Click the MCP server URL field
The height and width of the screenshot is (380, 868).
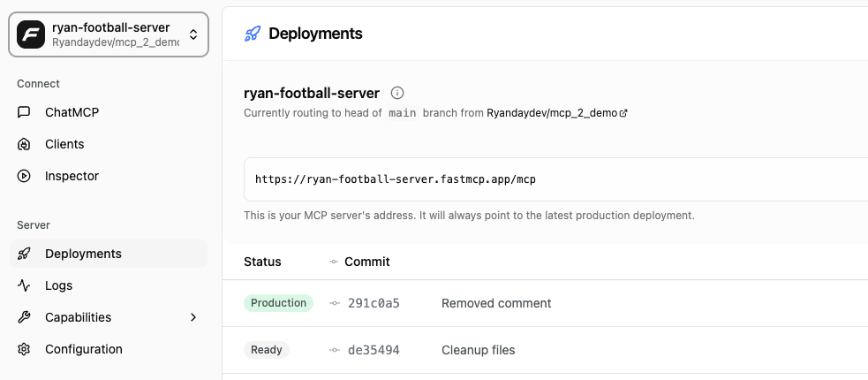coord(555,179)
